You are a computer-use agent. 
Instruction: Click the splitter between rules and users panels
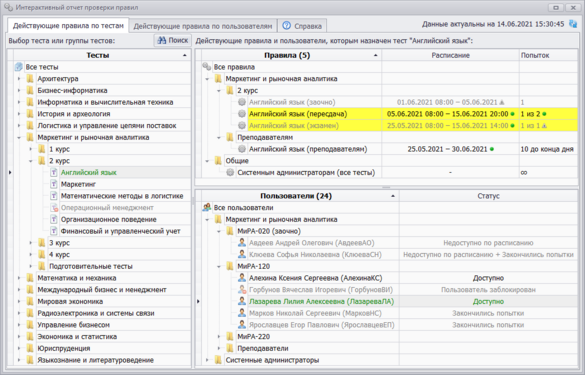(x=386, y=187)
